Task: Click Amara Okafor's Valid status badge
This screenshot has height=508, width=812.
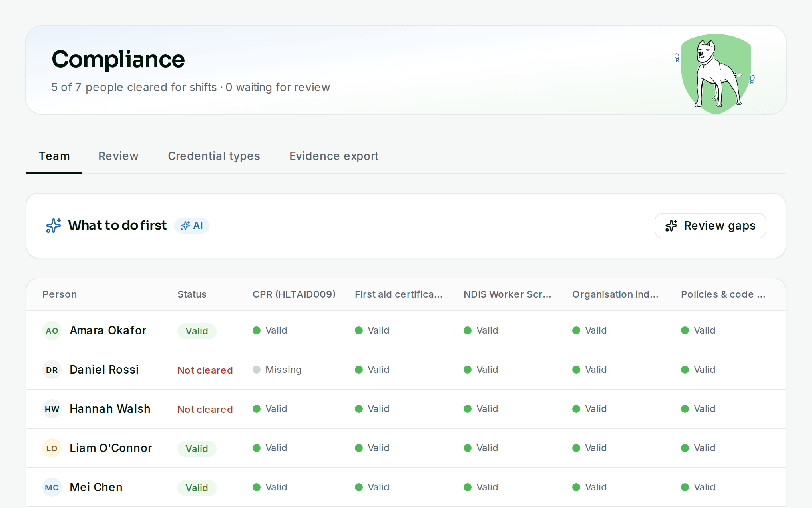Action: pos(197,331)
